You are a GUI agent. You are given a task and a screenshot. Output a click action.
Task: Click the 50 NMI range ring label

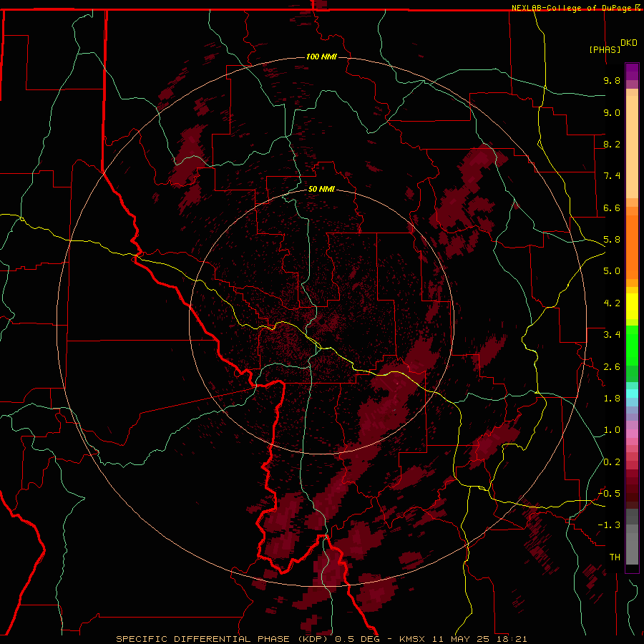(x=321, y=189)
